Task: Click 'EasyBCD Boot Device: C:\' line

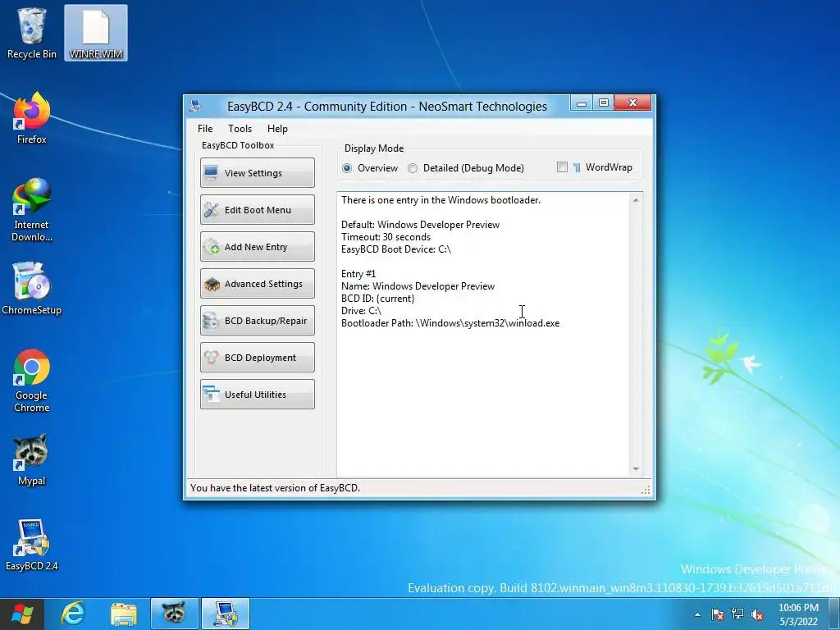Action: click(396, 249)
